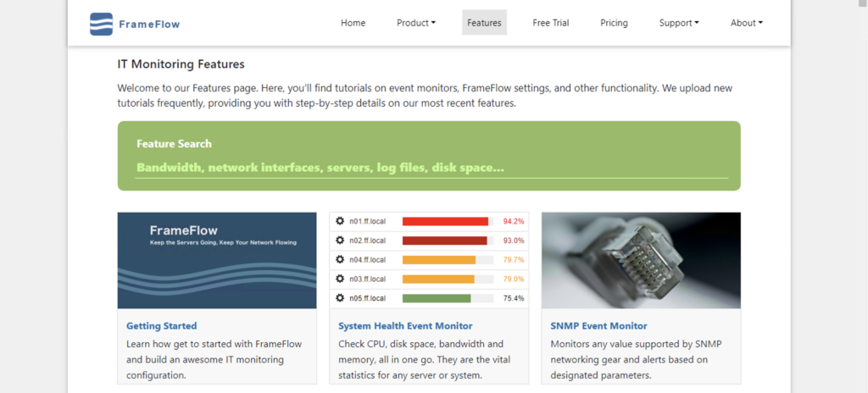The height and width of the screenshot is (393, 868).
Task: Click the 79.7% value
Action: [513, 260]
